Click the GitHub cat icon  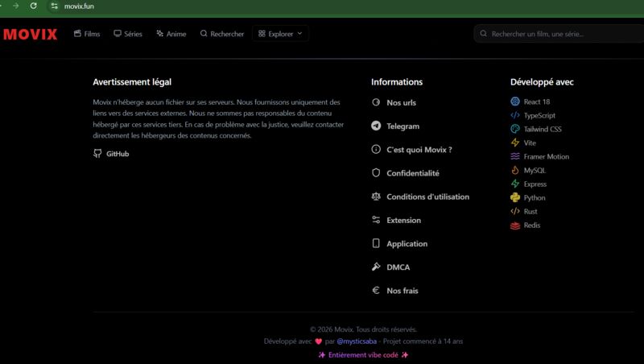pyautogui.click(x=97, y=154)
